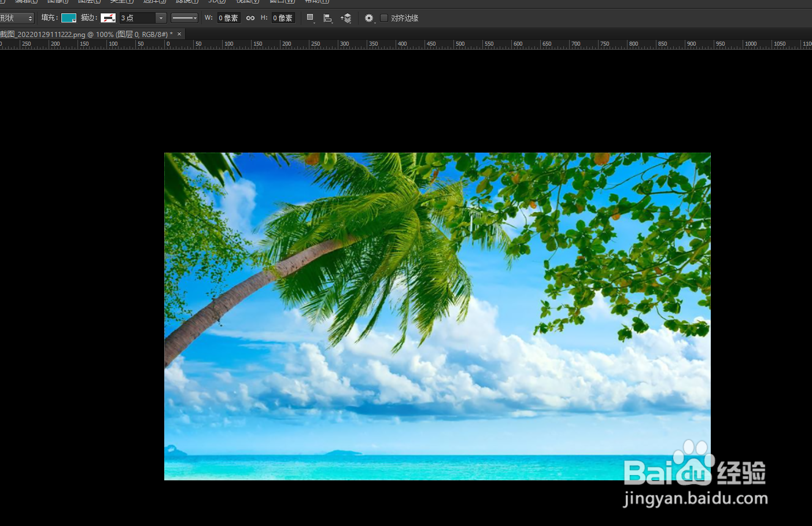Image resolution: width=812 pixels, height=526 pixels.
Task: Select the 截图_20220129111222.png document tab
Action: click(86, 34)
